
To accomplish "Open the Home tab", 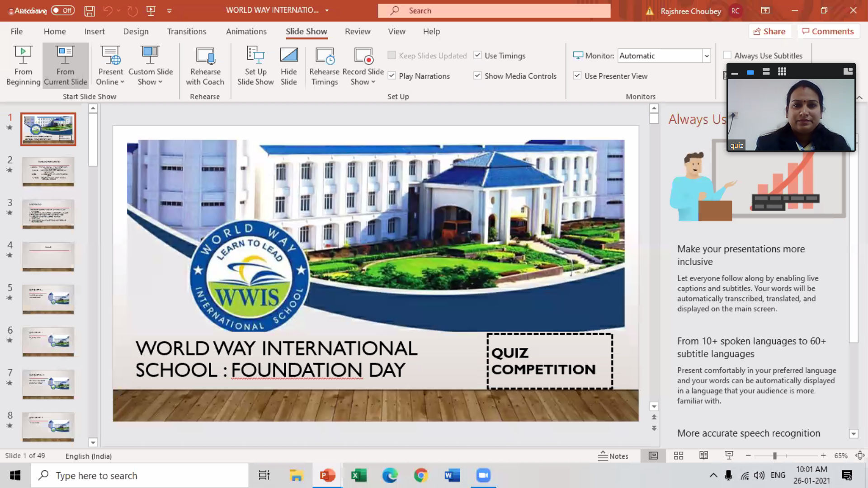I will pos(55,31).
